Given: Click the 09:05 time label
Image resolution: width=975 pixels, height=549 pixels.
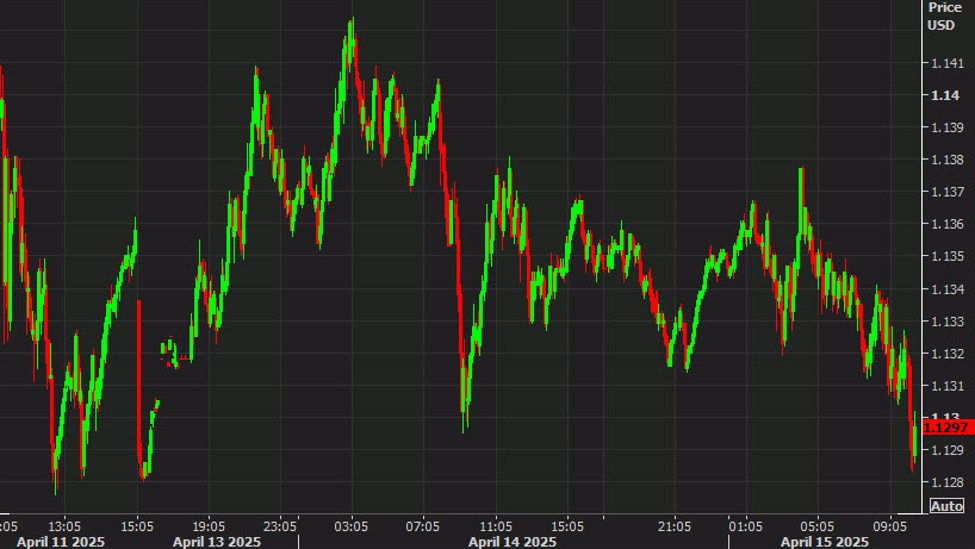Looking at the screenshot, I should pos(890,527).
